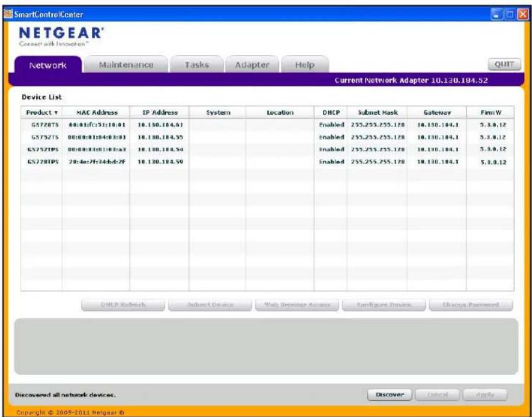Select the GS728TS device row
The image size is (532, 417).
tap(267, 125)
